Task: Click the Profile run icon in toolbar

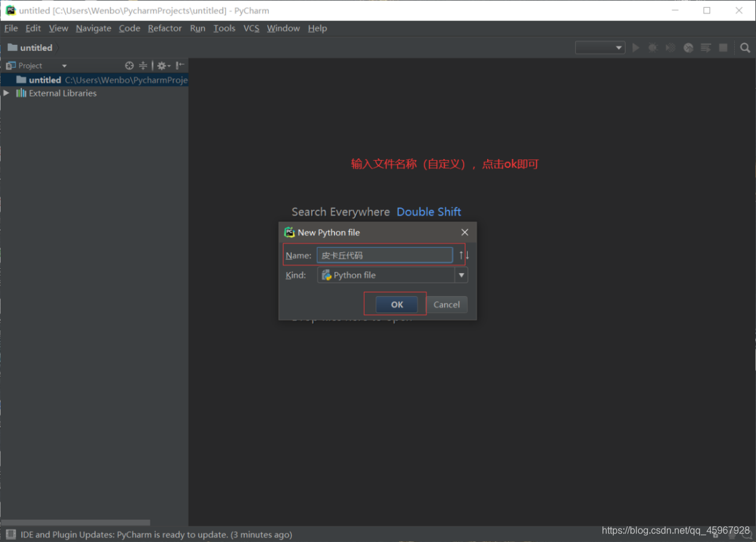Action: [688, 47]
